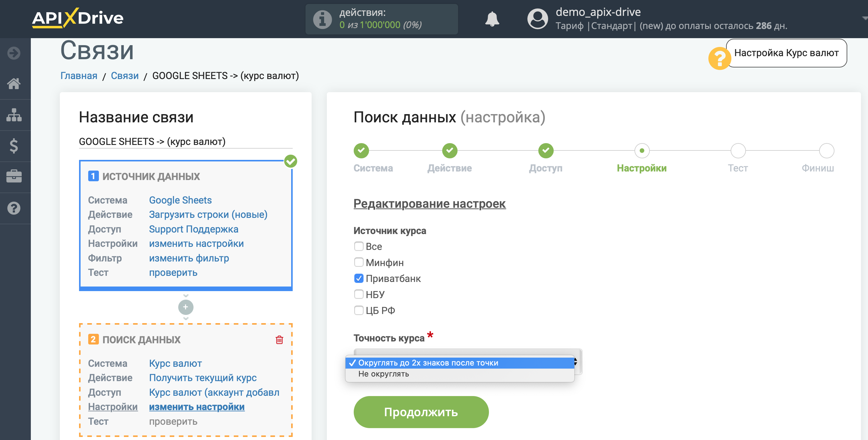Click green checkmark on ИСТОЧНИК ДАННЫХ block
868x440 pixels.
pyautogui.click(x=291, y=161)
